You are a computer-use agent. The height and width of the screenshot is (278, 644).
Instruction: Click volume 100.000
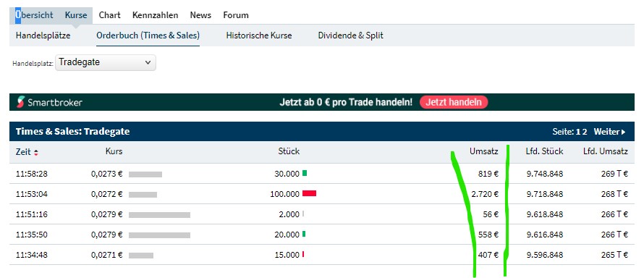(284, 194)
